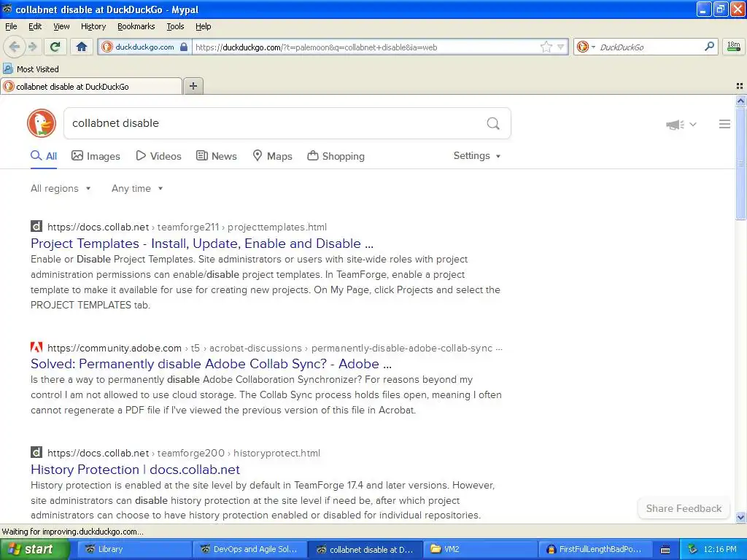Click the page scrollbar down arrow

point(740,517)
